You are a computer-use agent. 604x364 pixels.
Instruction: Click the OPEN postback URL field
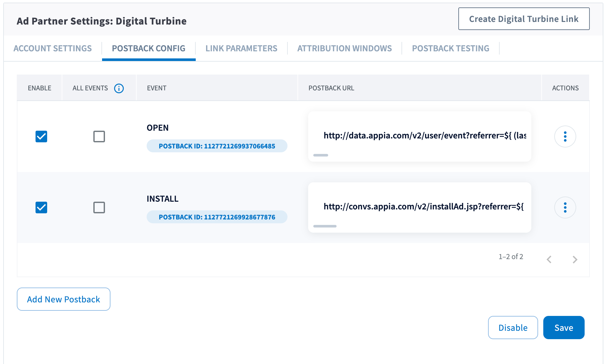tap(420, 136)
